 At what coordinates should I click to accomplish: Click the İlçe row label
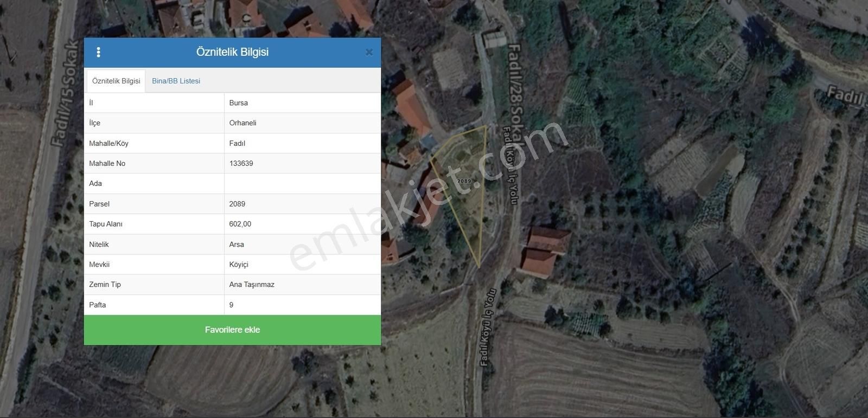click(94, 123)
